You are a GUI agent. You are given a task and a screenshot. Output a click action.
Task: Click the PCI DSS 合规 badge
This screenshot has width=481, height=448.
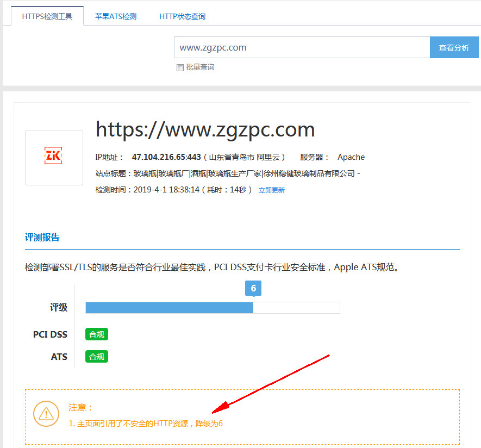[97, 334]
